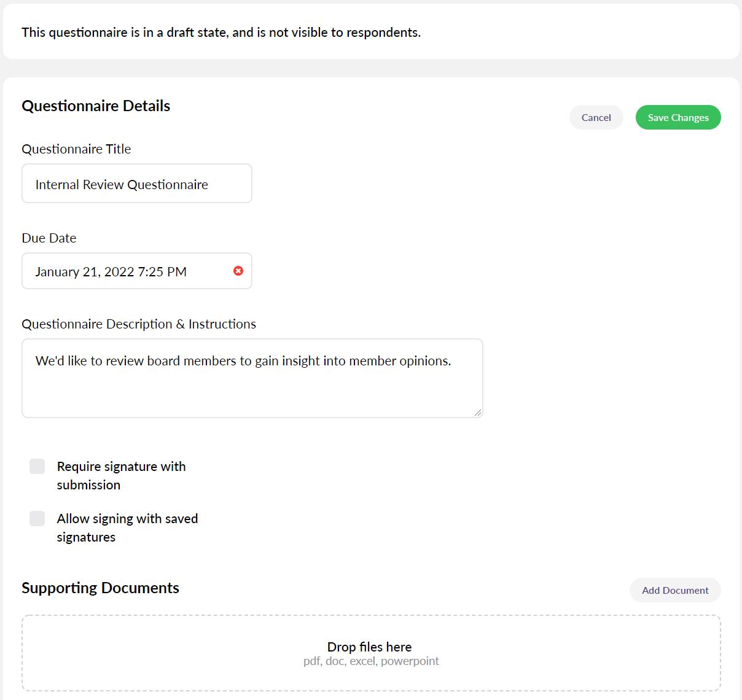Click the Questionnaire Title field label
The image size is (742, 700).
pyautogui.click(x=76, y=149)
